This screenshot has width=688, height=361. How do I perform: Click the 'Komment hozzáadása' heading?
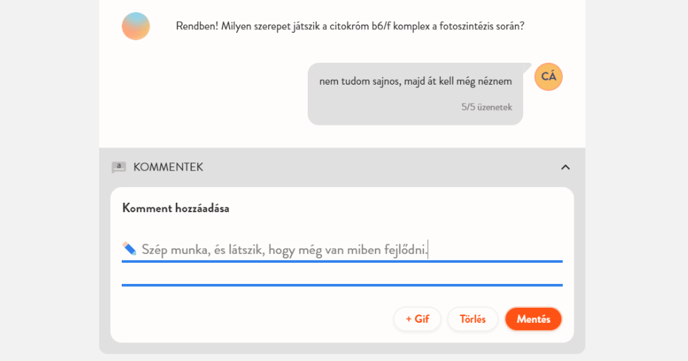176,208
